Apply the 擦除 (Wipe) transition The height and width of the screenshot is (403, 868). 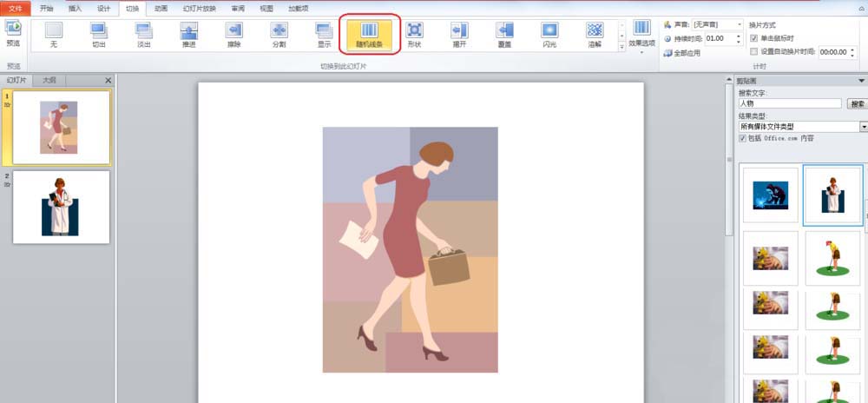tap(234, 35)
